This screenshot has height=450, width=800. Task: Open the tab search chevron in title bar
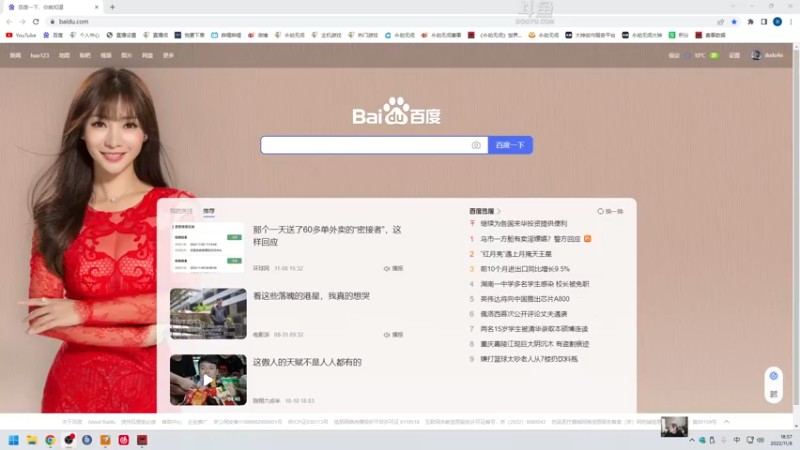733,7
